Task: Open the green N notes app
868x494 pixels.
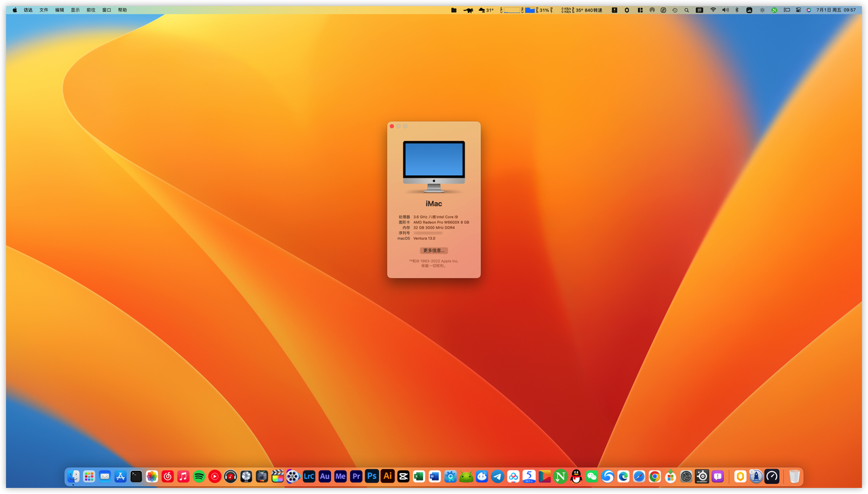Action: tap(560, 476)
